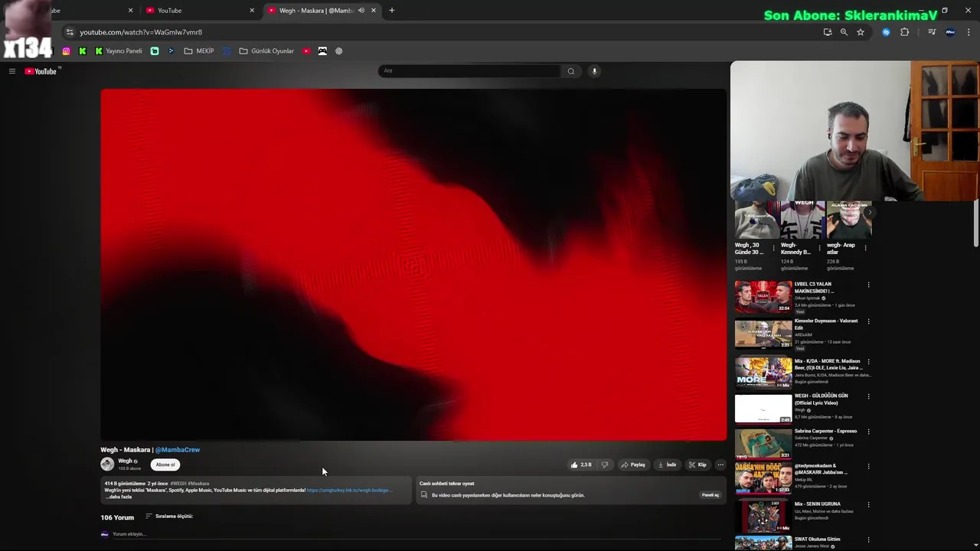Open the umgturkey link in description
Screen dimensions: 980x551
[x=349, y=490]
